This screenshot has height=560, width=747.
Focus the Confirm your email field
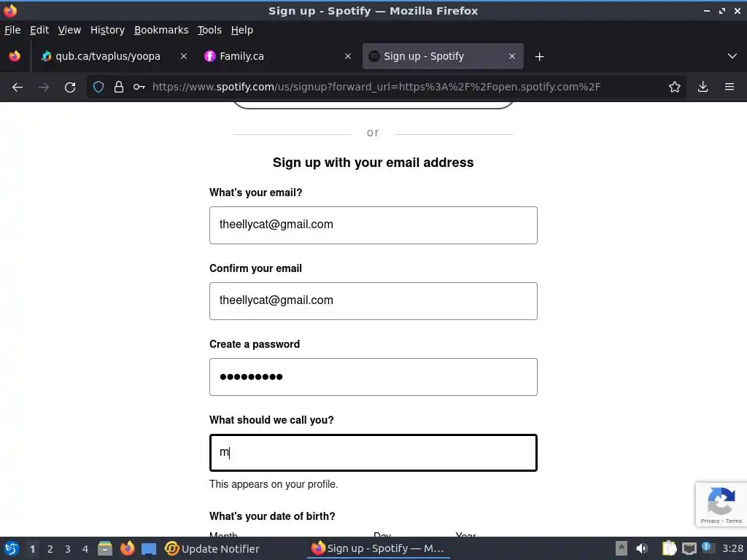coord(373,301)
